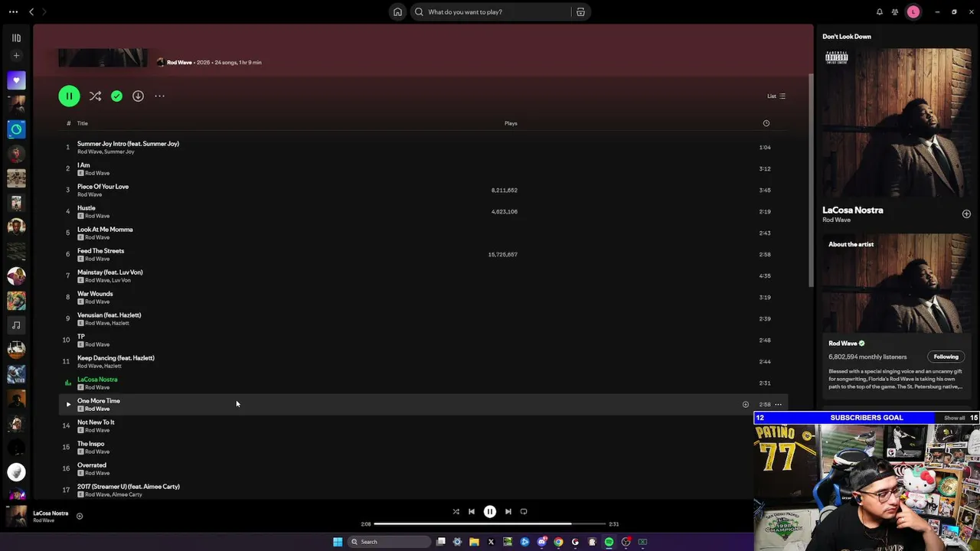Add the playing track to Liked Songs from bottom bar
The width and height of the screenshot is (980, 551).
click(x=80, y=516)
